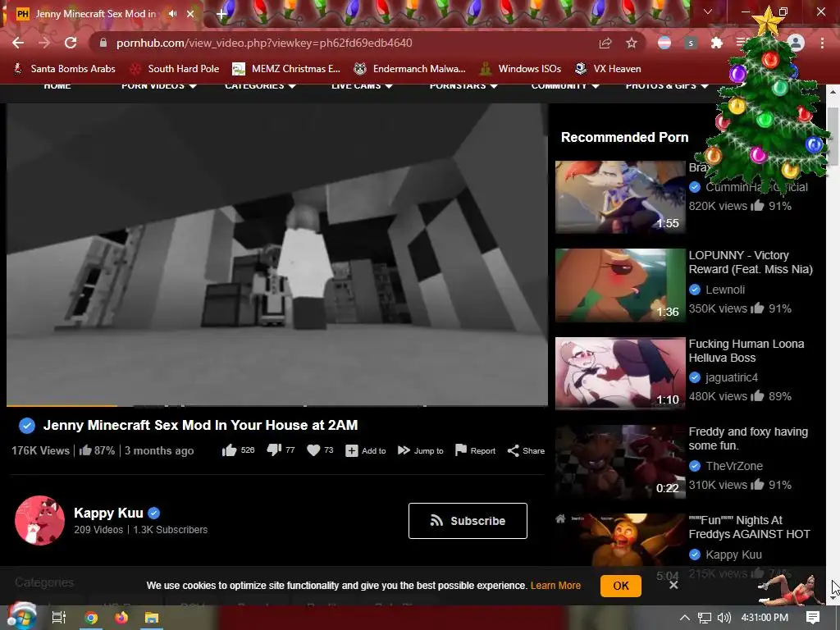Open the Windows Start menu
The width and height of the screenshot is (840, 630).
pos(21,618)
